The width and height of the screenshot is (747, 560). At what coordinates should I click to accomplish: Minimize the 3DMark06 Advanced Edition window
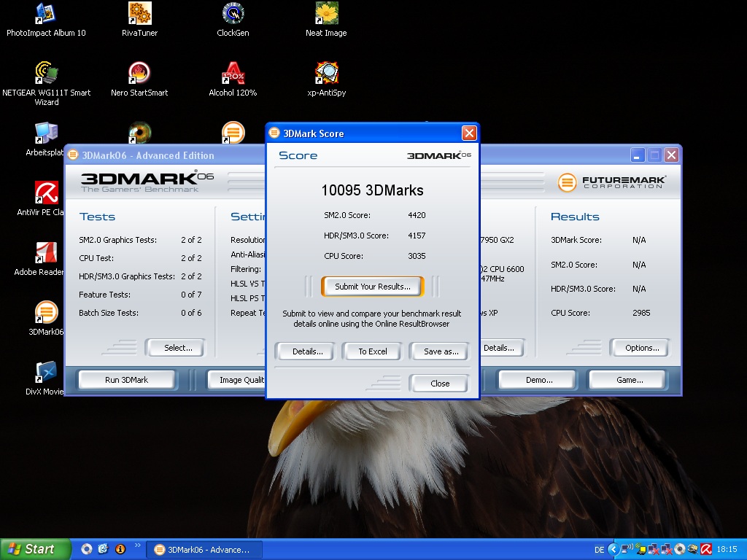click(638, 155)
